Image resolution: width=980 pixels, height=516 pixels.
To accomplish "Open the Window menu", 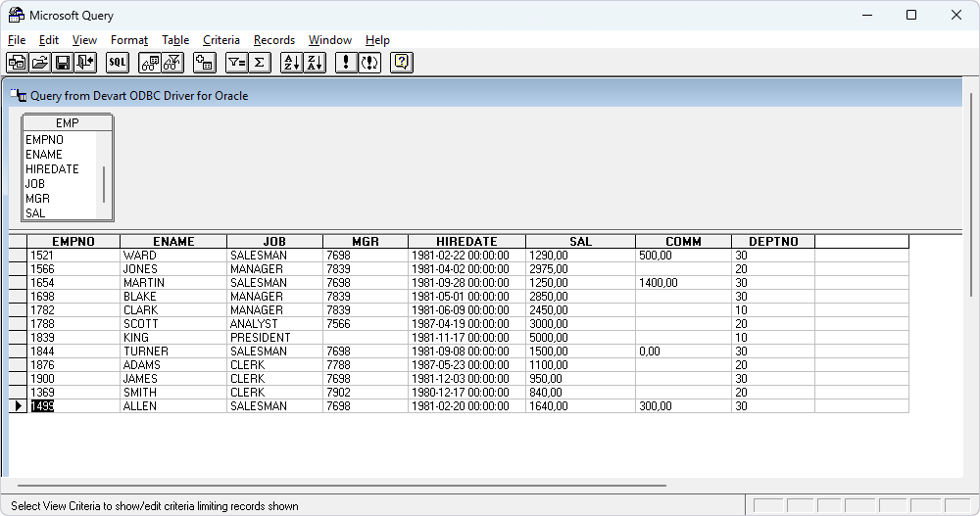I will [x=330, y=40].
